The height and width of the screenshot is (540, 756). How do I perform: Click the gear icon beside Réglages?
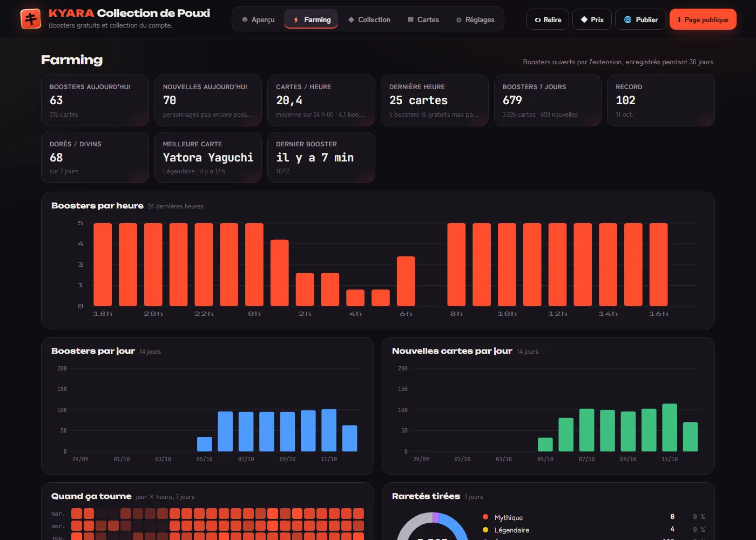(x=458, y=19)
